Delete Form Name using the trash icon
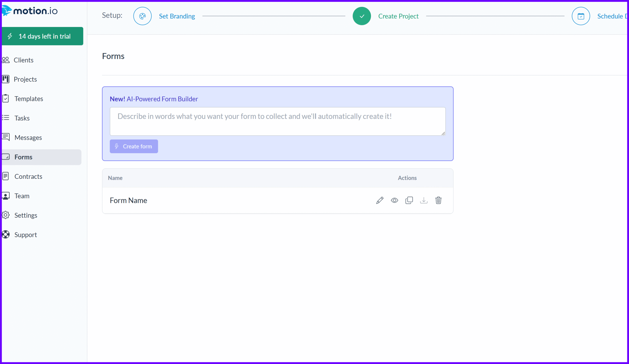 point(439,200)
